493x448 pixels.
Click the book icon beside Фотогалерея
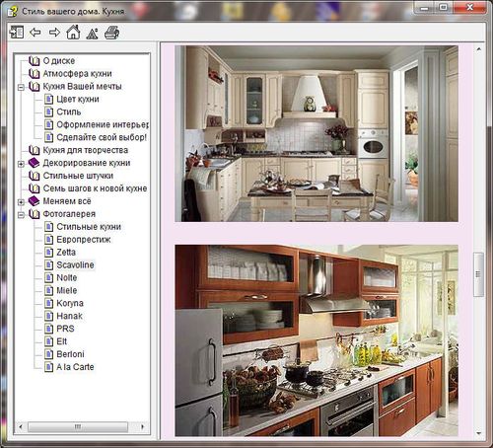coord(35,214)
